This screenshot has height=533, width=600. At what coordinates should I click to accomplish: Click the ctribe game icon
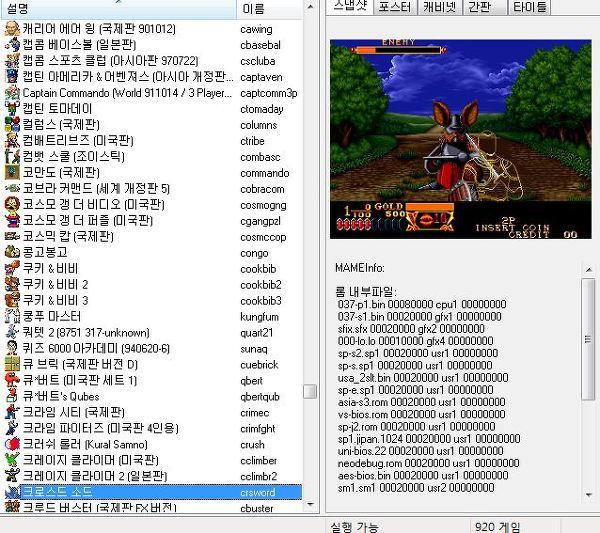click(x=12, y=141)
